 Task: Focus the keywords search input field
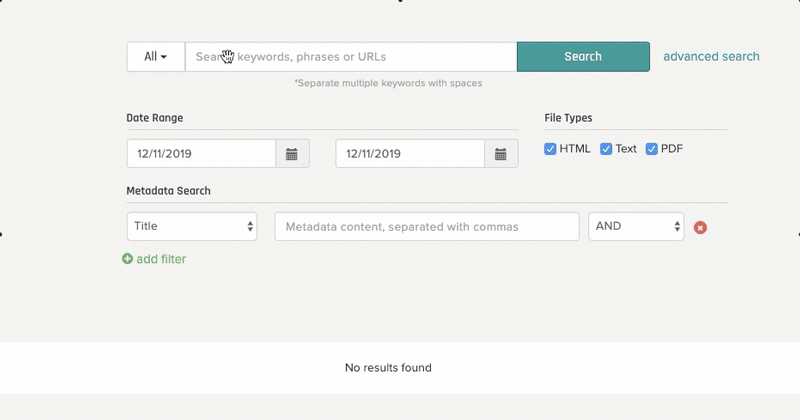pos(351,57)
